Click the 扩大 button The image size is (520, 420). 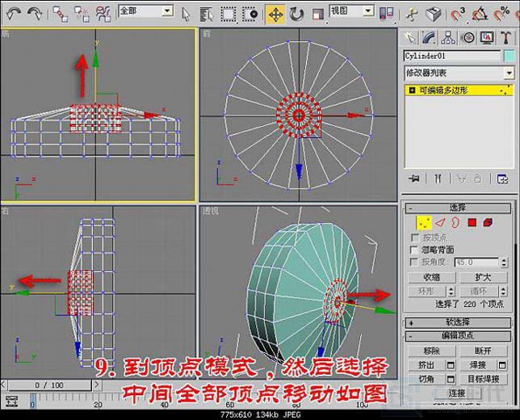pyautogui.click(x=483, y=277)
